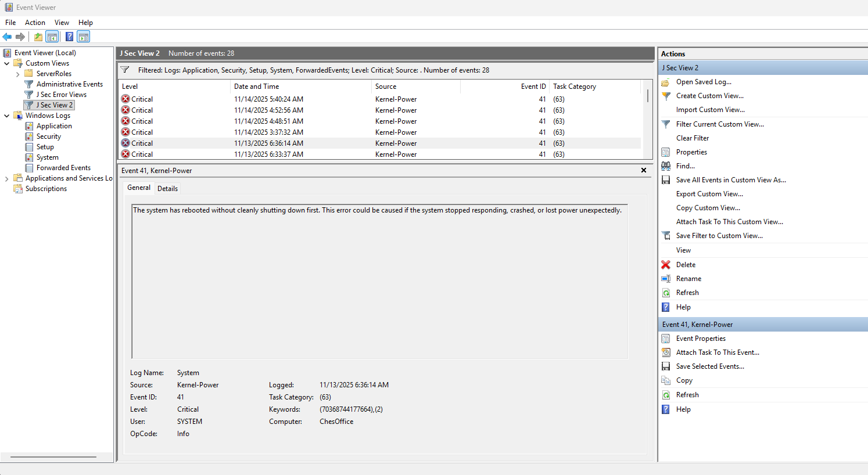868x475 pixels.
Task: Click the filter funnel icon above the event list
Action: coord(124,70)
